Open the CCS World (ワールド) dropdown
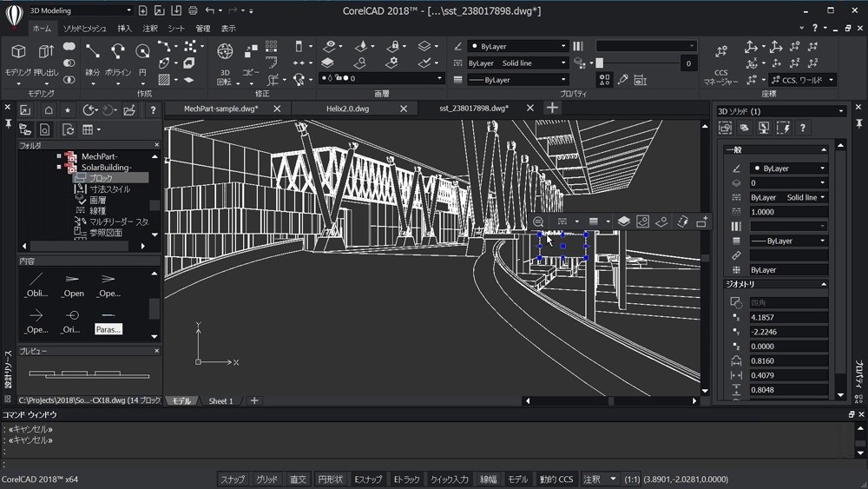This screenshot has width=868, height=489. (802, 80)
